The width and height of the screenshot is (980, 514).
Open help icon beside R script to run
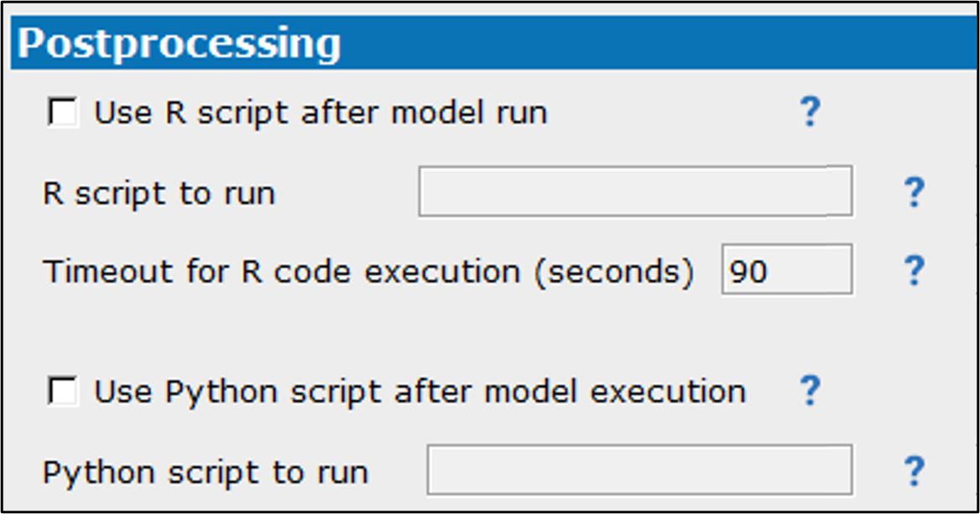[x=915, y=192]
